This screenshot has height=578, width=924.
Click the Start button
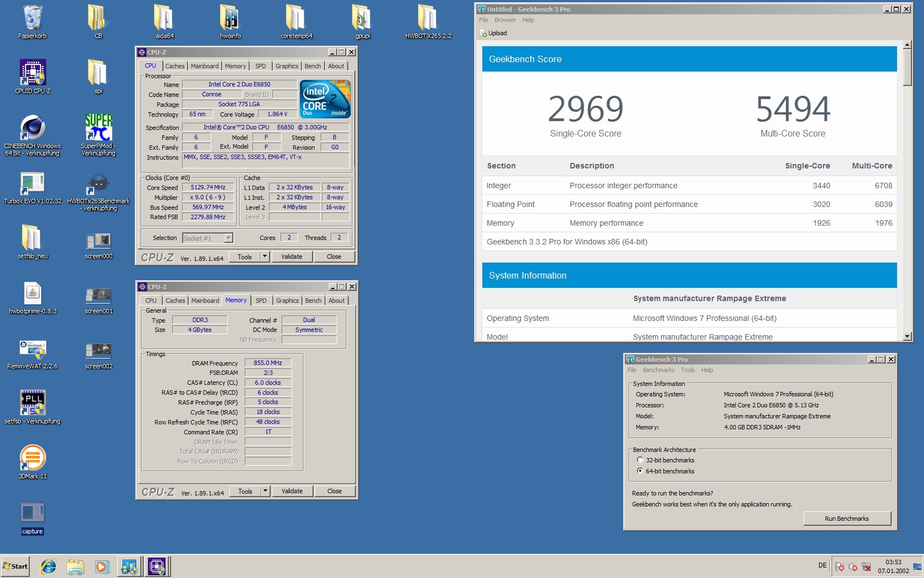[15, 566]
